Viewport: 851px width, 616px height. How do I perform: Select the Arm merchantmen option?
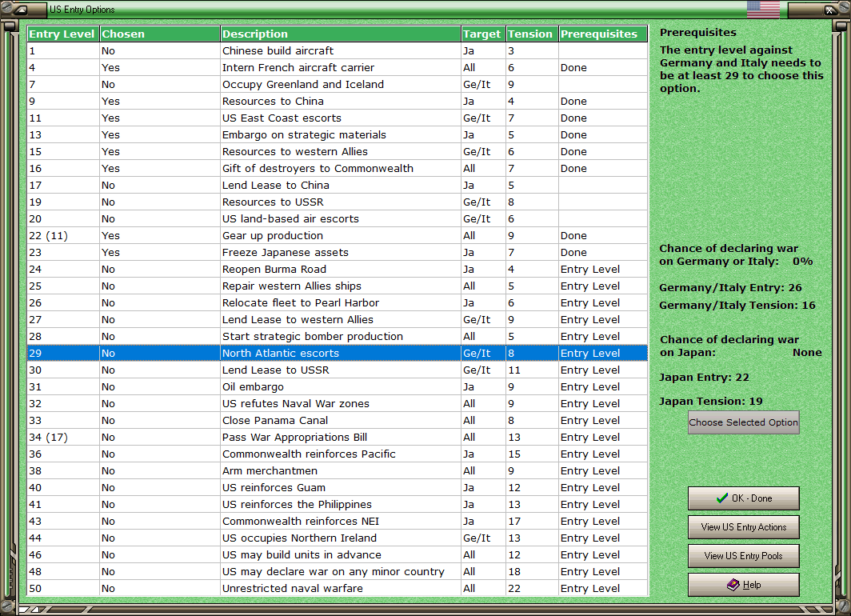pyautogui.click(x=338, y=471)
